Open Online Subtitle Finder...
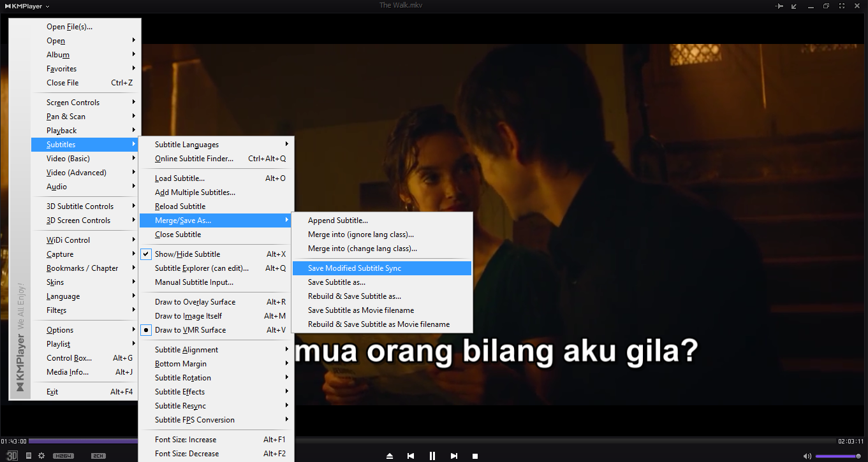Image resolution: width=868 pixels, height=462 pixels. pos(216,159)
